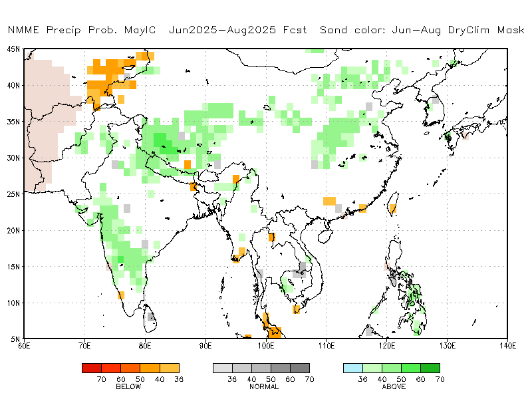This screenshot has width=532, height=411.
Task: Click "NMME Precip Prob. MayIC" in the title
Action: (82, 30)
